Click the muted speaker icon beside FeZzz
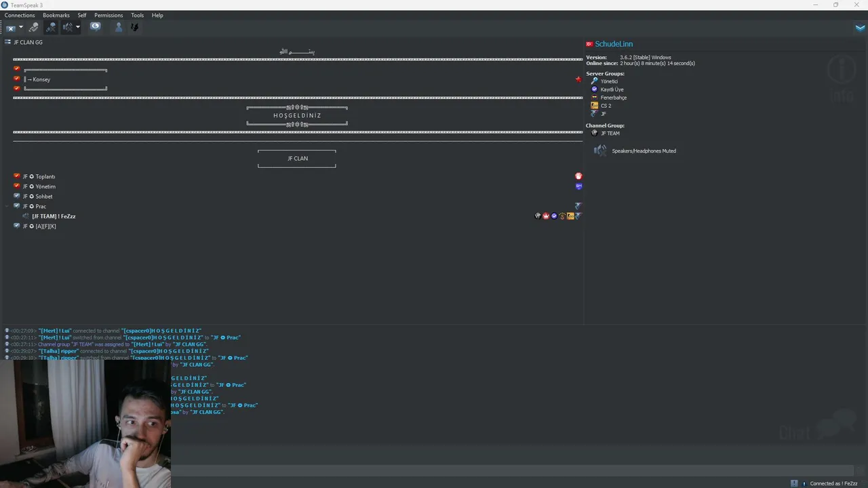 click(26, 216)
